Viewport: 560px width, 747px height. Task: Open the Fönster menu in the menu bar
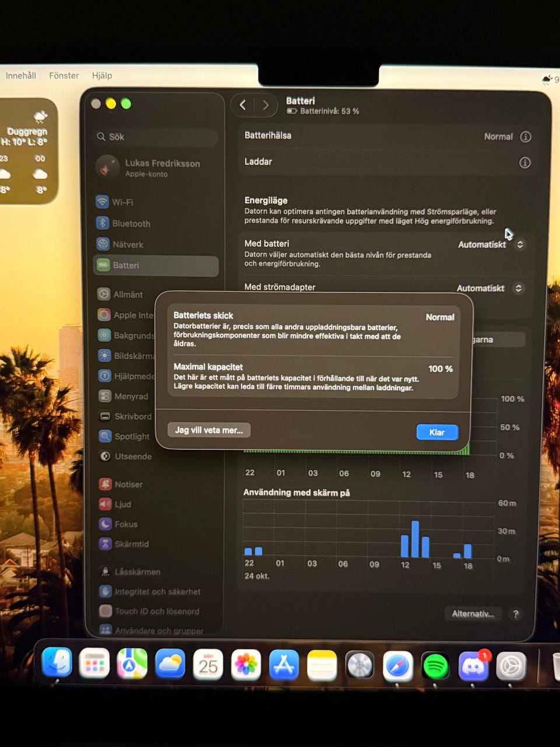pyautogui.click(x=64, y=75)
